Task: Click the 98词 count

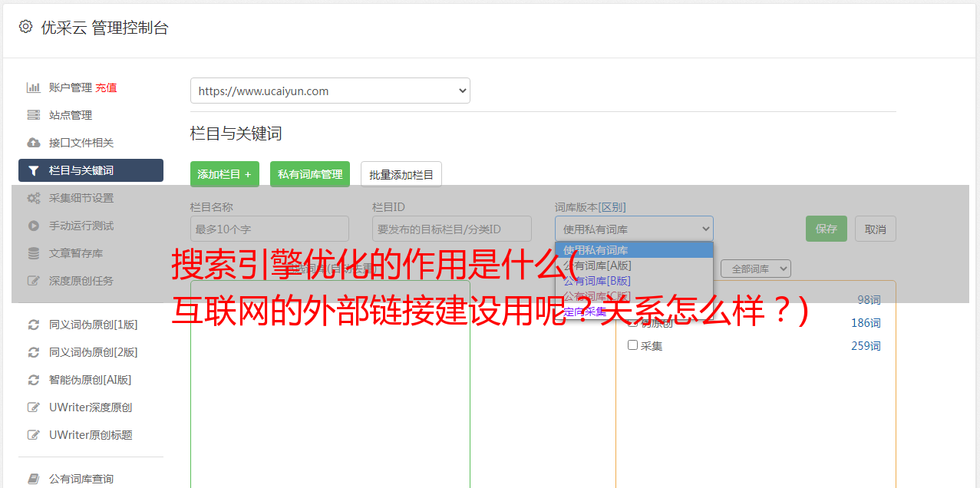Action: tap(869, 300)
